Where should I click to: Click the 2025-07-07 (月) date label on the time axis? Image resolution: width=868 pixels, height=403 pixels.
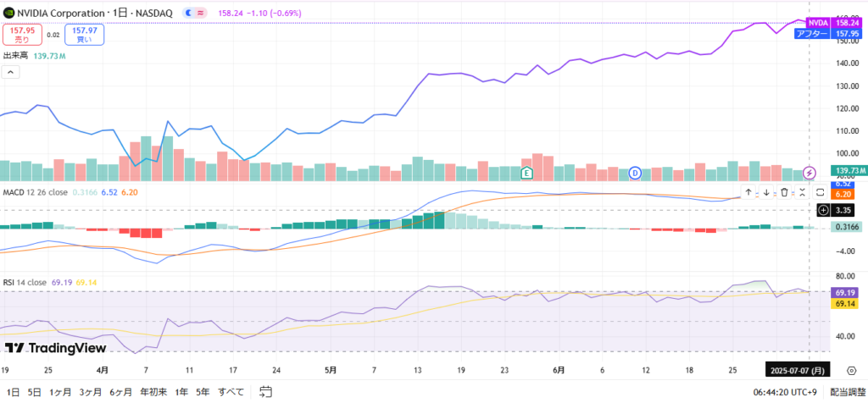(x=796, y=370)
